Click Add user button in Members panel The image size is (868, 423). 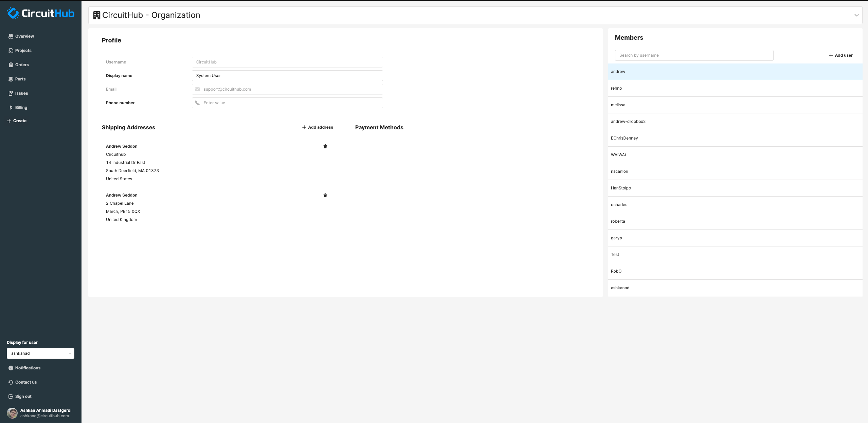839,55
